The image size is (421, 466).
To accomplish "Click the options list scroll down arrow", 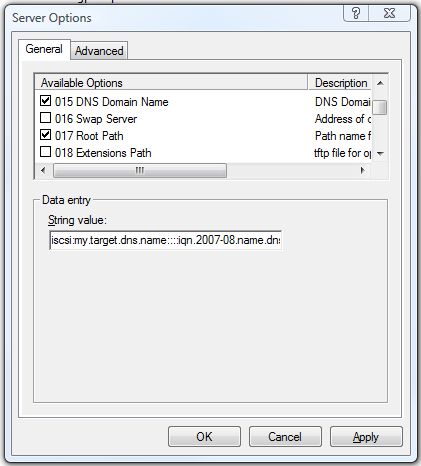I will click(380, 153).
